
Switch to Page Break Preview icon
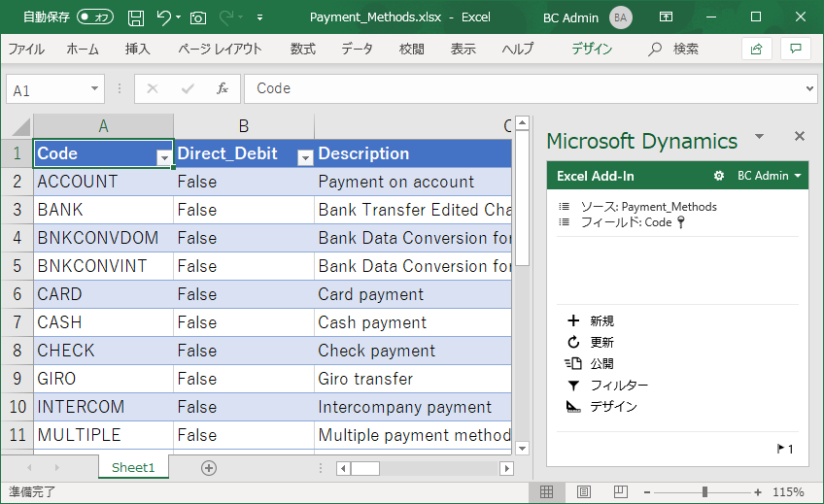point(621,492)
